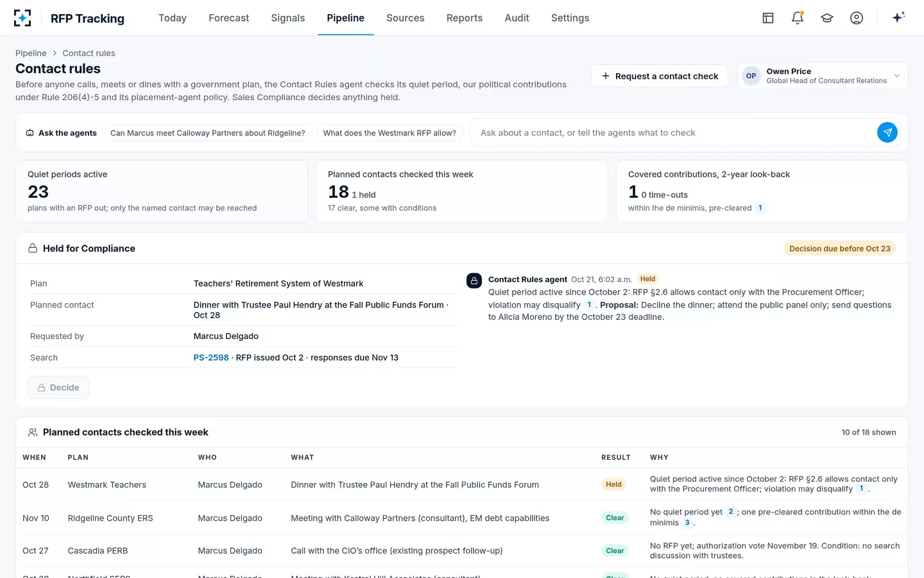
Task: Click citation 3 after de minimis
Action: pos(687,523)
